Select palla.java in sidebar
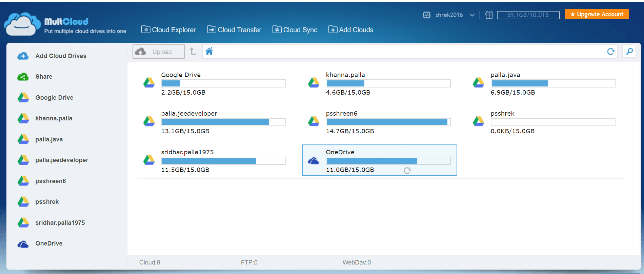This screenshot has height=274, width=644. click(x=49, y=139)
